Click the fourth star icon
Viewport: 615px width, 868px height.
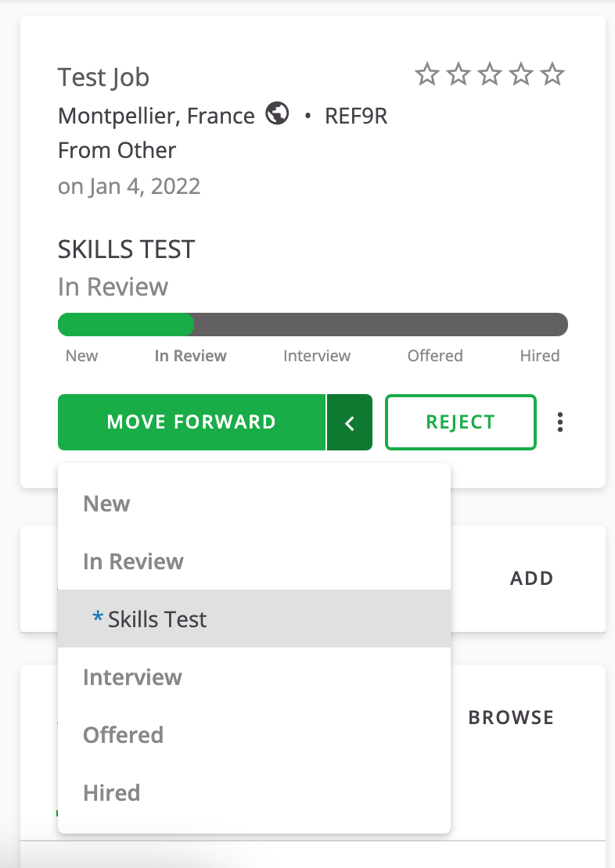tap(521, 74)
